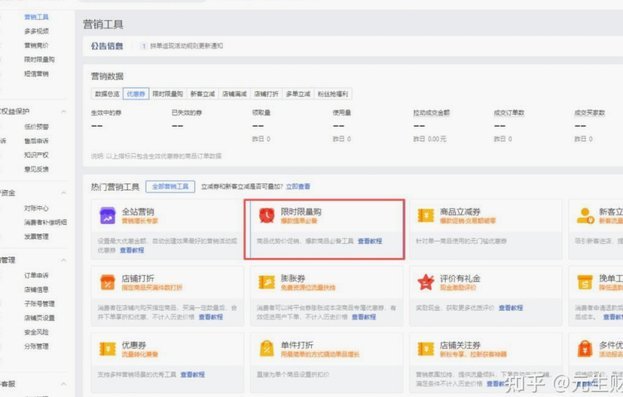Open 短信营销 in the sidebar
The image size is (623, 397).
36,74
